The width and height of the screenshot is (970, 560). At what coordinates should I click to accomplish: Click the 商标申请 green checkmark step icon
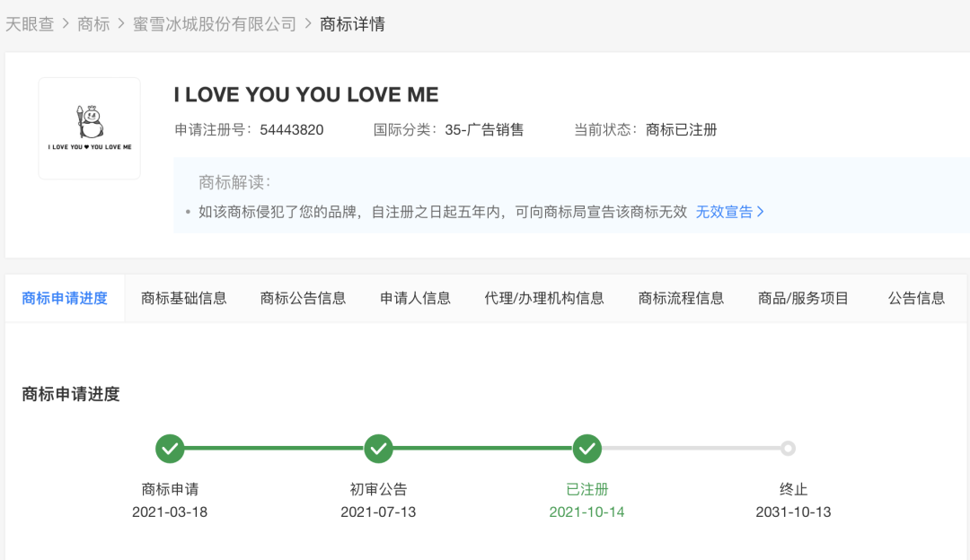pyautogui.click(x=170, y=448)
